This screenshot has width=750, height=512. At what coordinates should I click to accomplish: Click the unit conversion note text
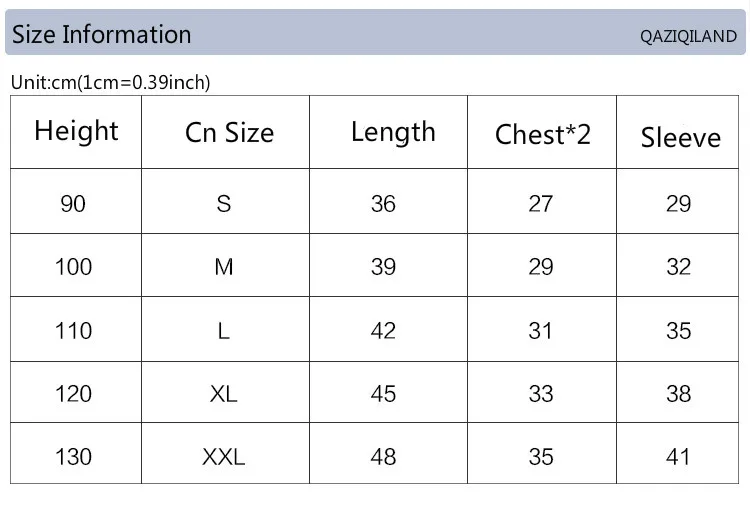[110, 82]
